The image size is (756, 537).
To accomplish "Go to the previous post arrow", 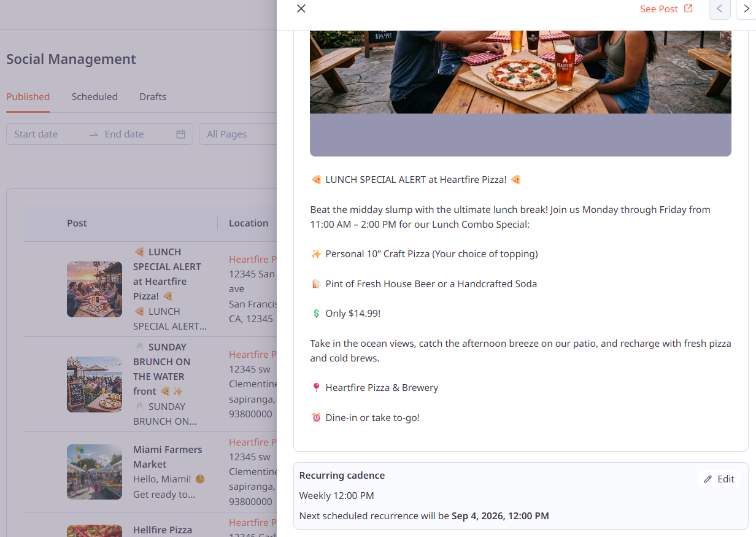I will click(719, 9).
